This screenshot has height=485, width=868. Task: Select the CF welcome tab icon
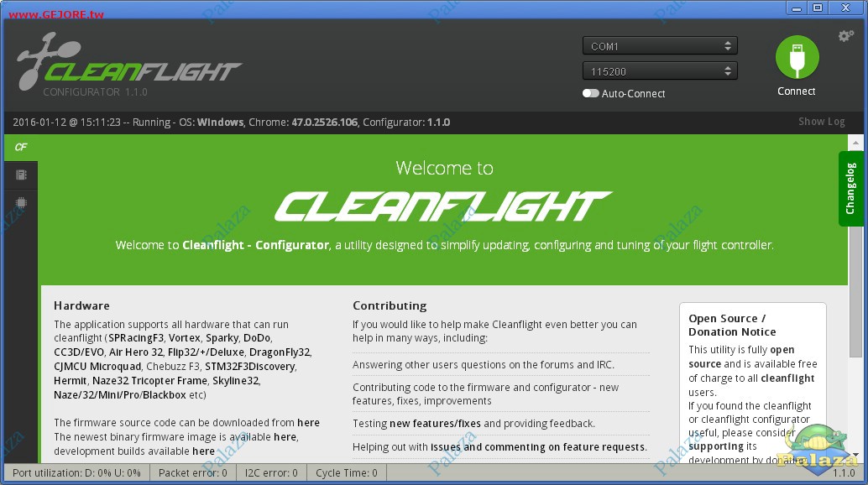coord(21,147)
